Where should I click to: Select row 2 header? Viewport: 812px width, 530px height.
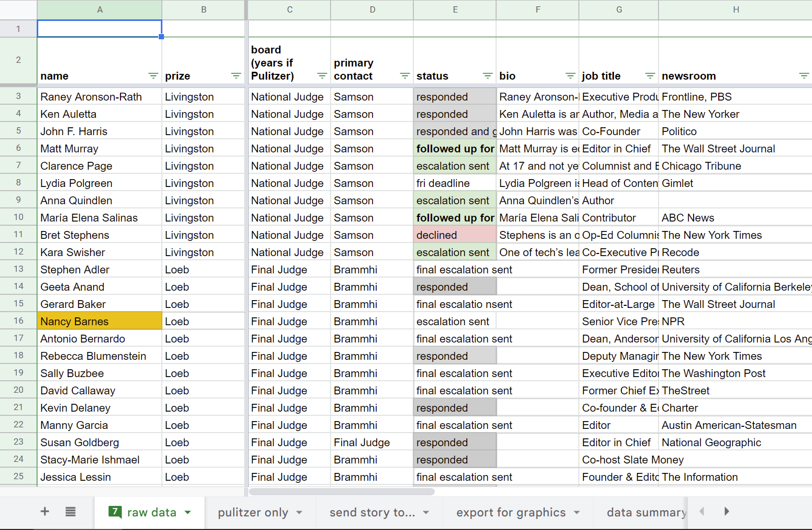click(18, 60)
